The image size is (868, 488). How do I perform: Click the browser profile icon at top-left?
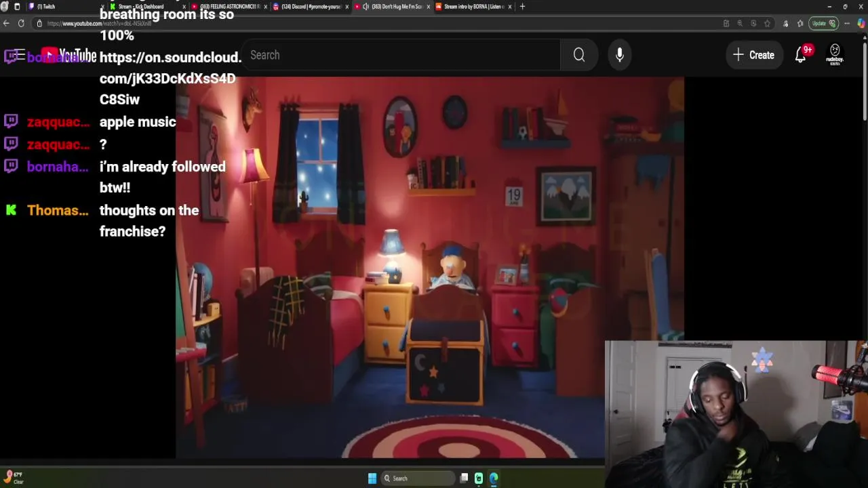[x=5, y=7]
